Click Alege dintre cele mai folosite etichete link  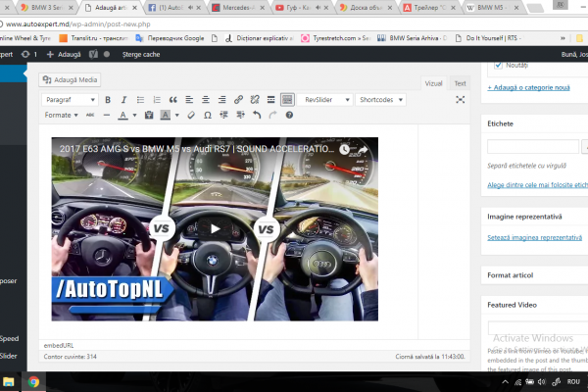point(538,185)
